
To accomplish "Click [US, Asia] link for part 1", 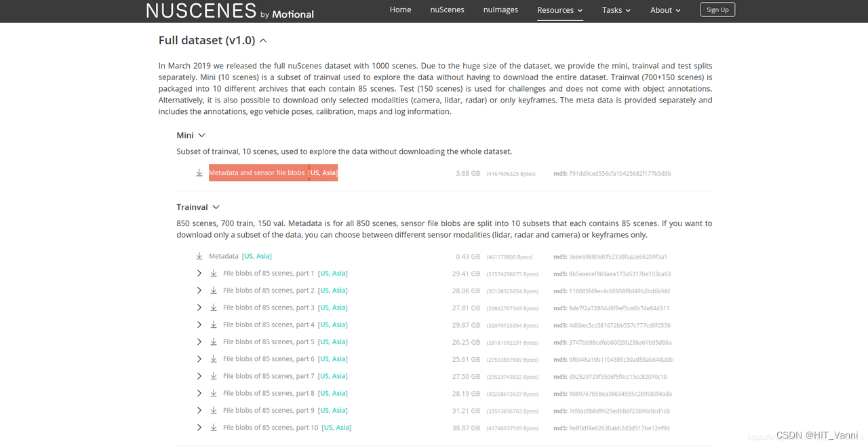I will pos(332,274).
